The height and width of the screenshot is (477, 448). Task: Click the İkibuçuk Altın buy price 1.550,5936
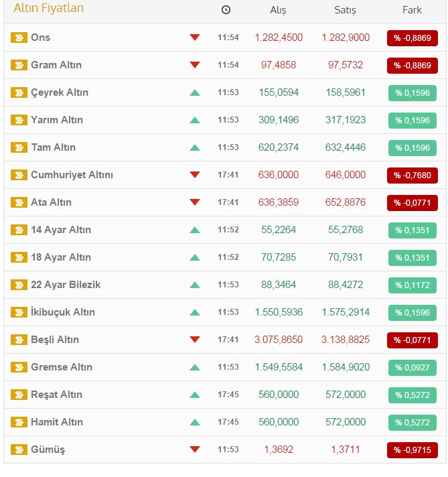pyautogui.click(x=279, y=312)
